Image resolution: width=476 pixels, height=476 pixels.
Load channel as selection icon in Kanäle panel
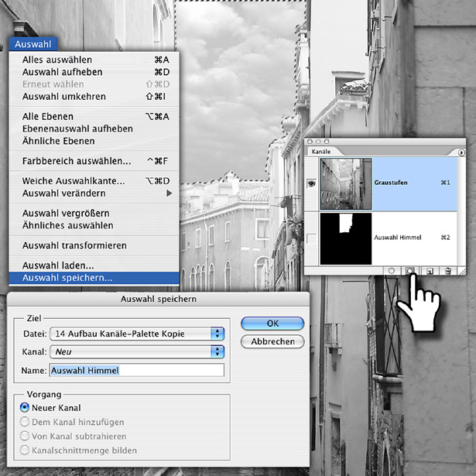click(x=392, y=271)
